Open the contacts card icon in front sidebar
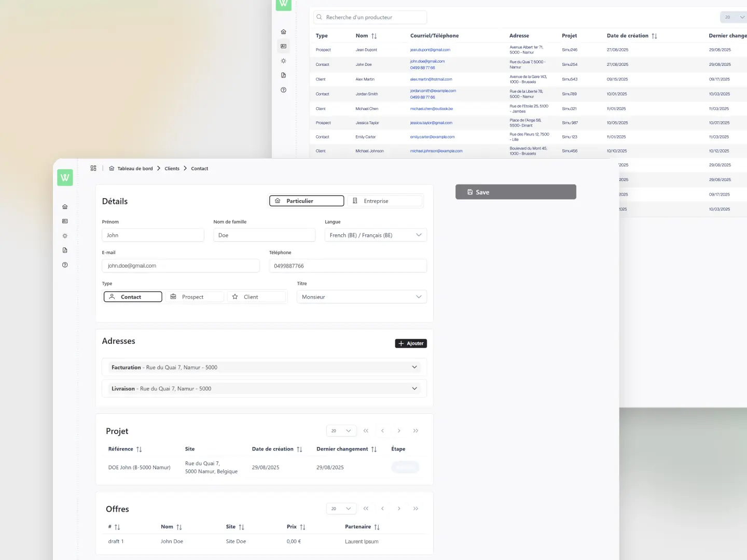 (65, 221)
